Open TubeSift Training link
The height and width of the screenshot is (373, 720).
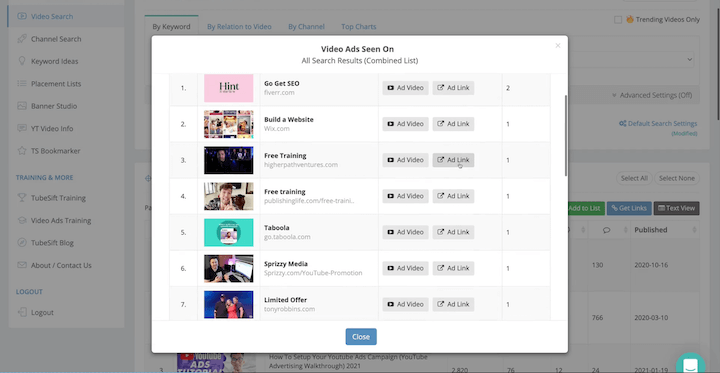58,198
